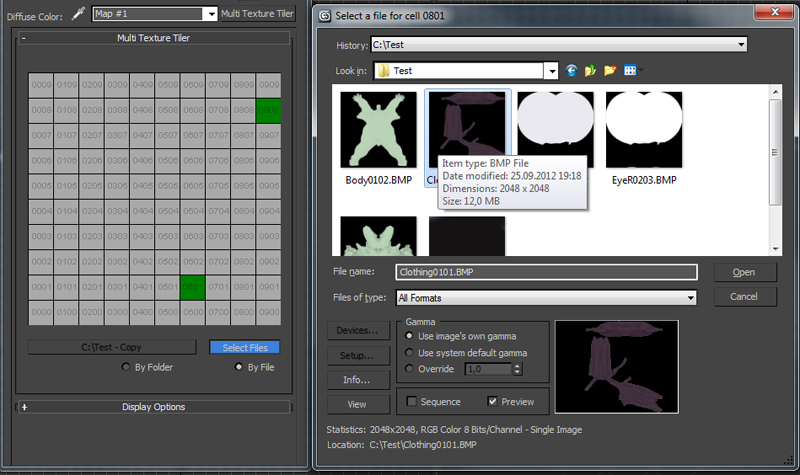Go up one folder level icon
Image resolution: width=800 pixels, height=475 pixels.
(x=590, y=71)
